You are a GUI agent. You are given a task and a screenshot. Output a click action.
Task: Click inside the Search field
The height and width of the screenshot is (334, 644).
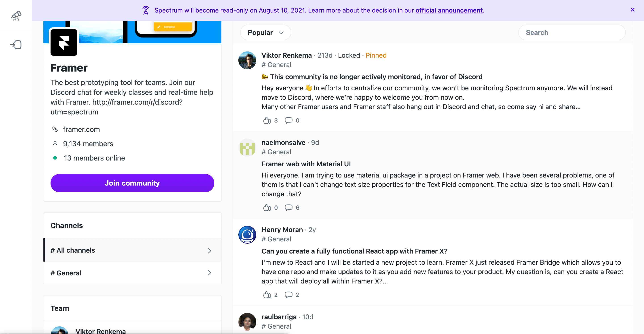[x=572, y=32]
